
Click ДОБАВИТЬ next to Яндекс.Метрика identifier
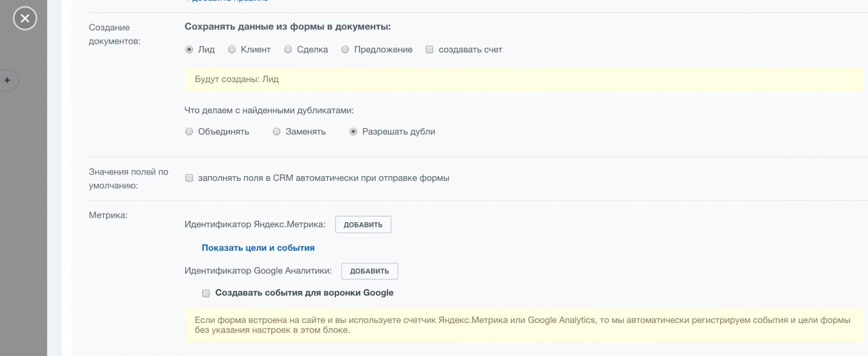pos(363,224)
